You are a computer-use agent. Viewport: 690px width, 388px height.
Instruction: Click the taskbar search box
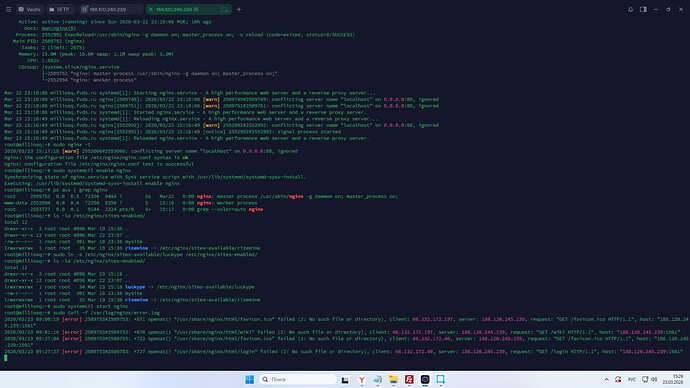(298, 379)
